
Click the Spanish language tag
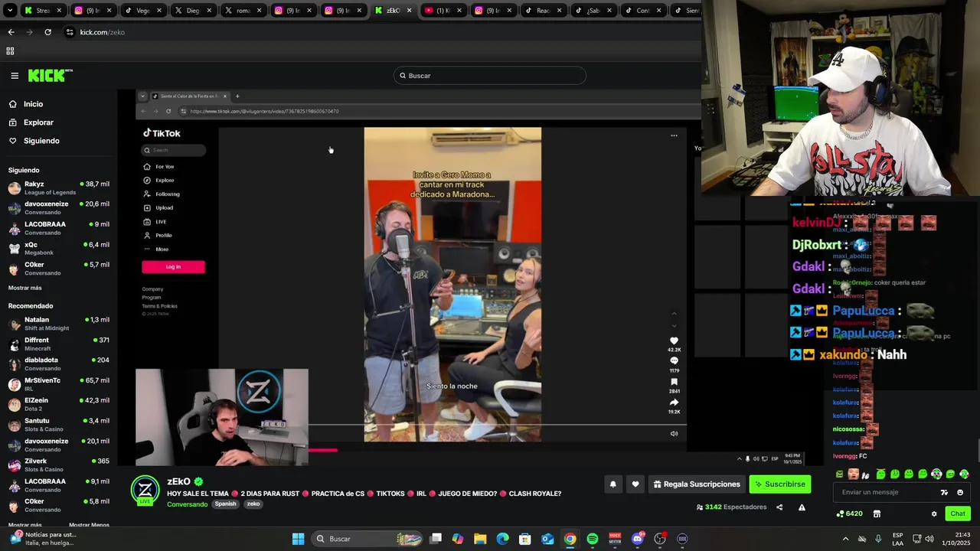coord(225,504)
